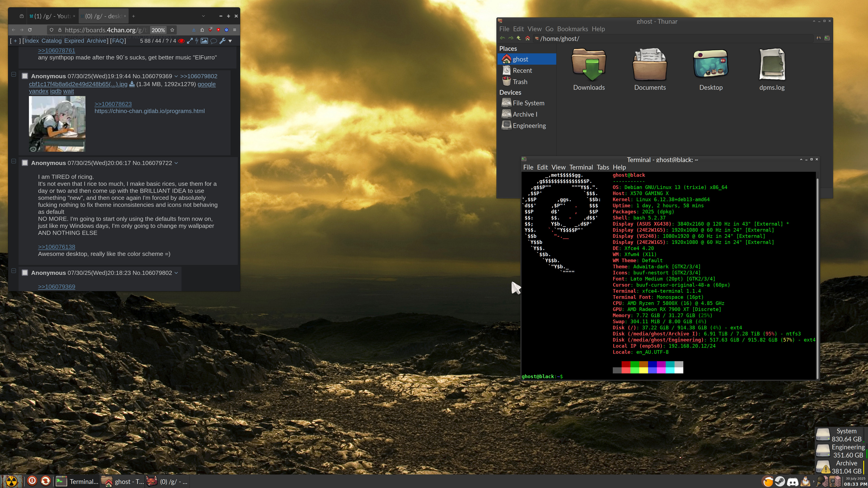Switch to the (1) /g/ - Youtu... browser tab
Viewport: 868px width, 488px height.
(52, 16)
